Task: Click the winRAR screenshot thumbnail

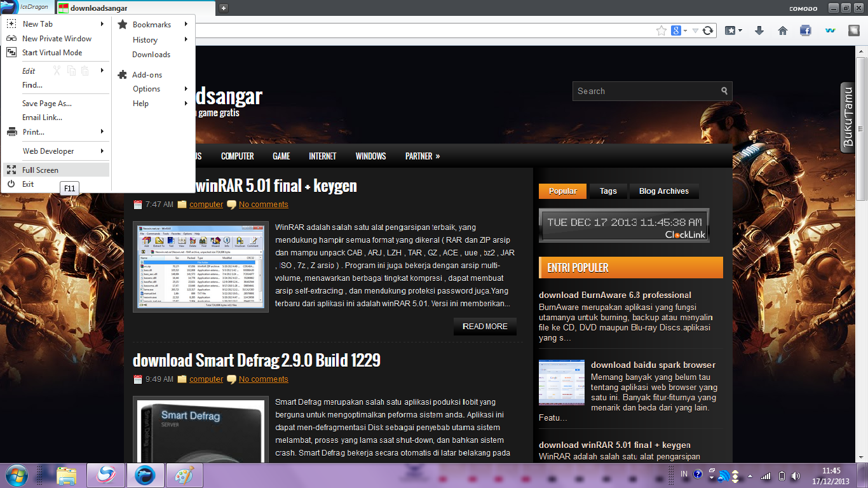Action: [x=201, y=267]
